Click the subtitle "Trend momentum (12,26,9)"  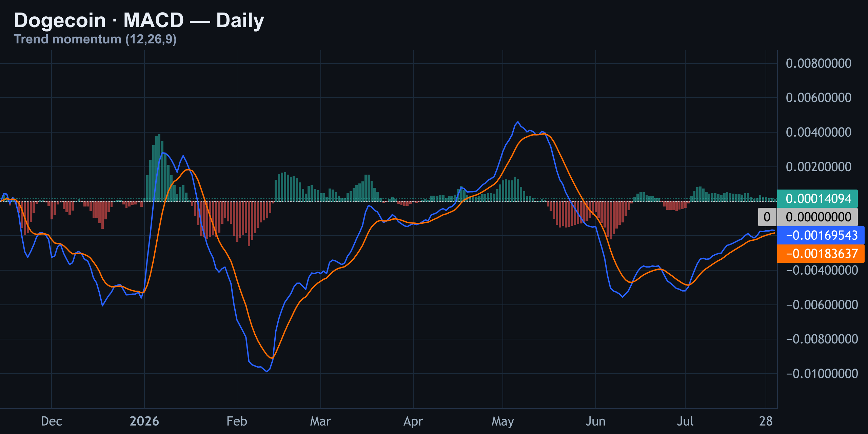point(95,39)
